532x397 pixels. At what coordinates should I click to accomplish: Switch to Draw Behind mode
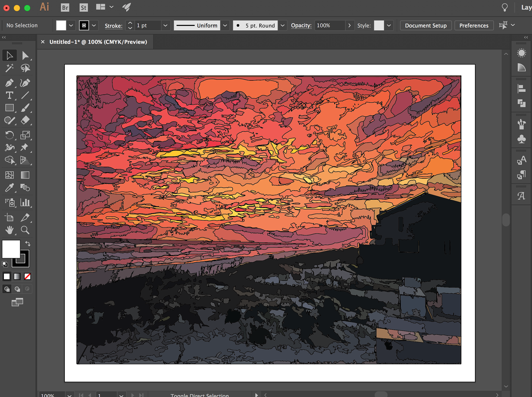17,289
